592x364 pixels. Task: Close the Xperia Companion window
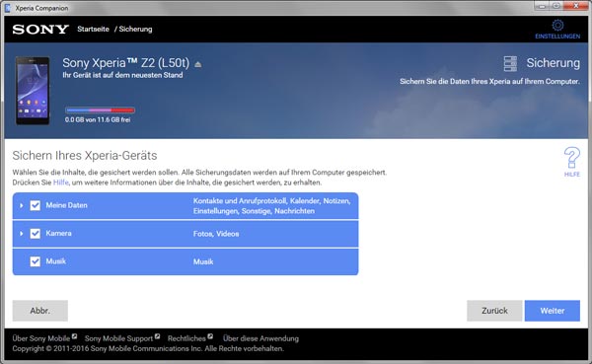(576, 6)
